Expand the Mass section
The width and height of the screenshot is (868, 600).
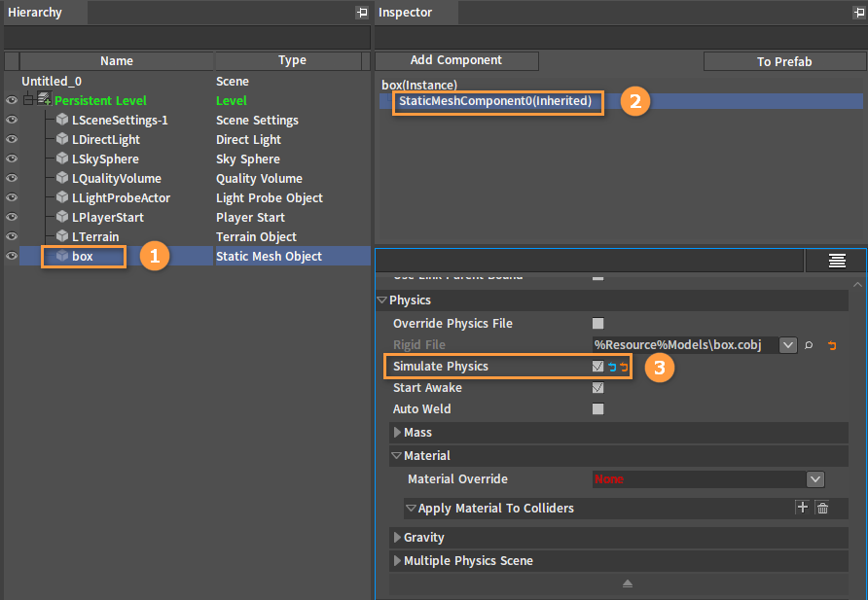pos(397,432)
